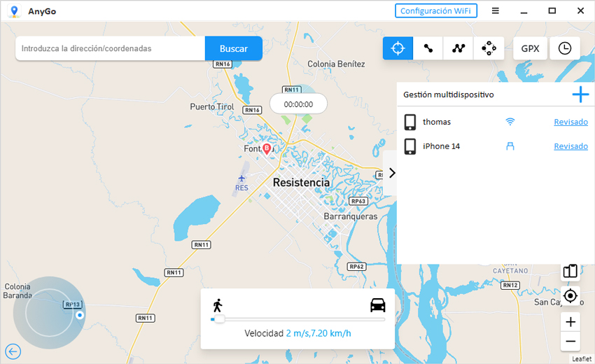
Task: Add a new device with plus icon
Action: (580, 94)
